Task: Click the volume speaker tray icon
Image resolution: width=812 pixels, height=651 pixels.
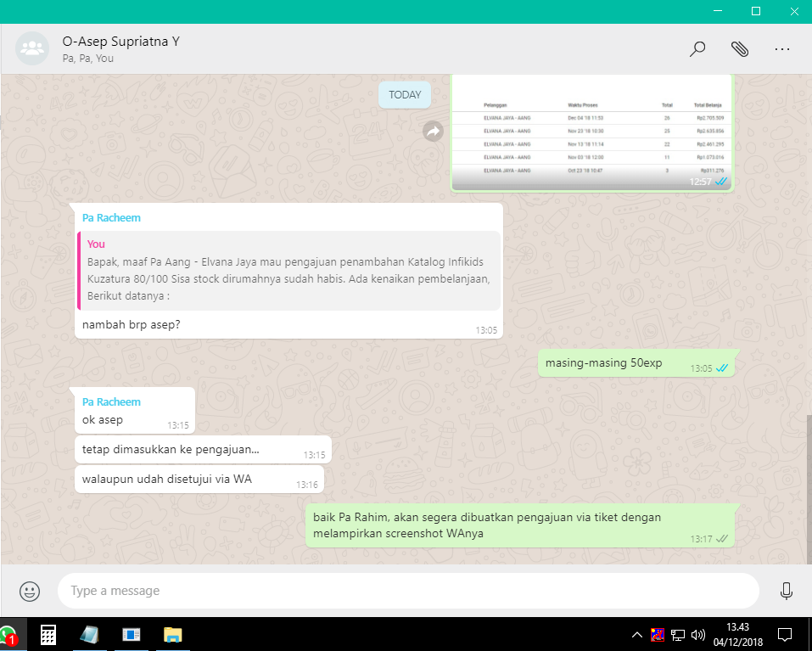Action: [698, 635]
